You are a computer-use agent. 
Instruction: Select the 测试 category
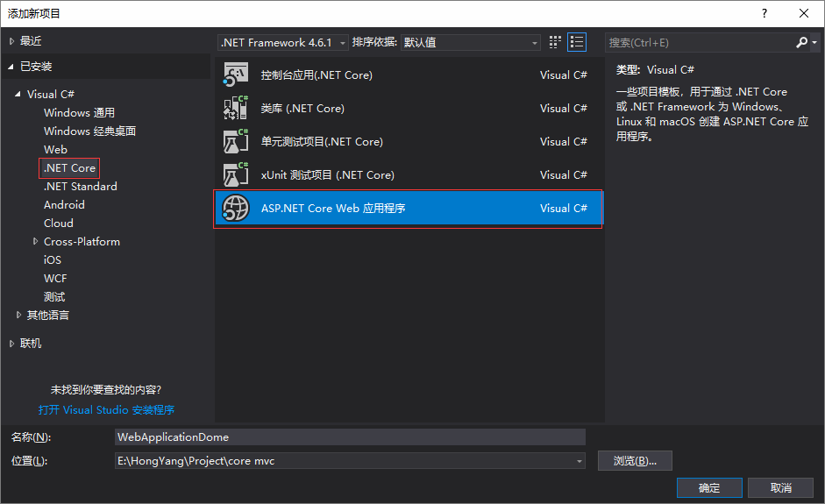(x=54, y=297)
